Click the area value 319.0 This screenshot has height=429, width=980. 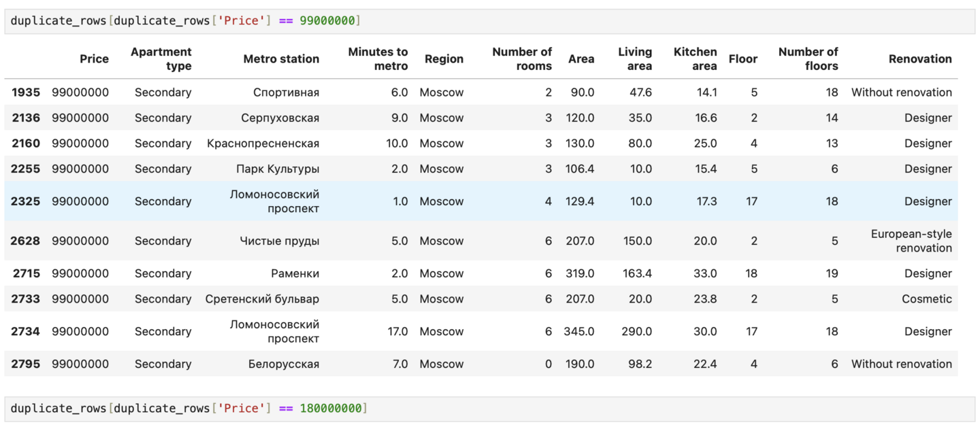579,273
